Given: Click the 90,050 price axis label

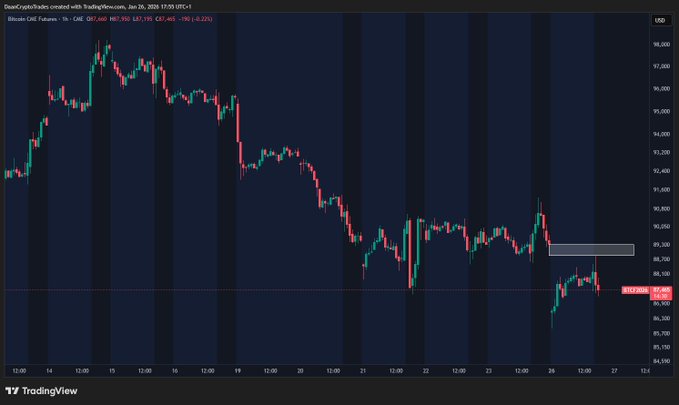Looking at the screenshot, I should (x=661, y=227).
